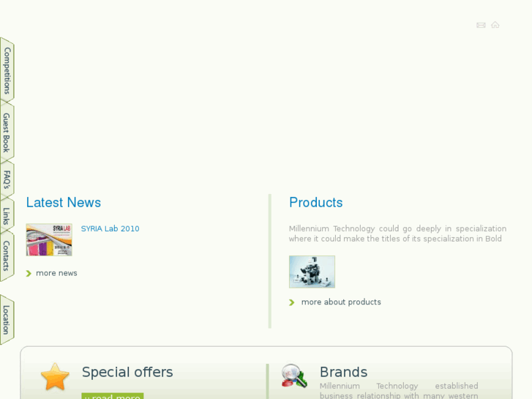Follow the more about products link

(x=341, y=302)
